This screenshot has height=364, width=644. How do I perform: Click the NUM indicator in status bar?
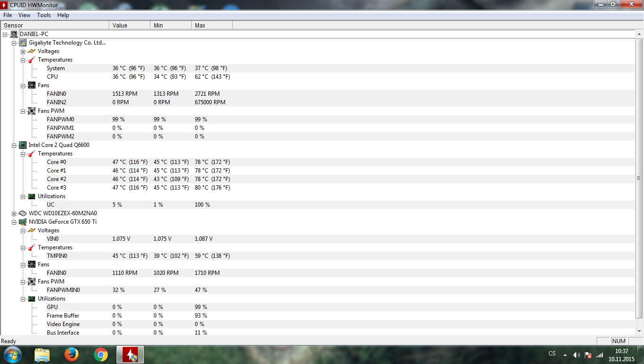[619, 341]
